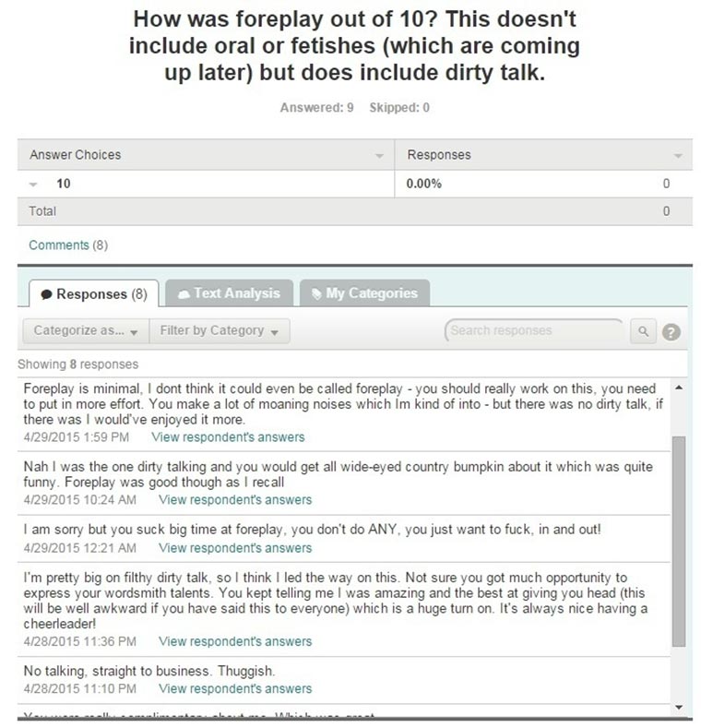This screenshot has height=728, width=701.
Task: Expand the Responses column header arrow
Action: [679, 156]
